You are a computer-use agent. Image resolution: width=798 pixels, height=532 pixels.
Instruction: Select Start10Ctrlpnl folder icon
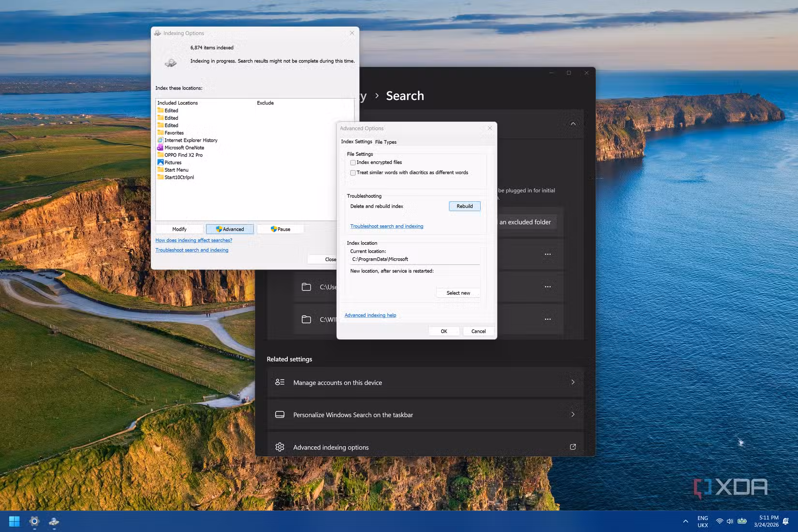pos(161,177)
